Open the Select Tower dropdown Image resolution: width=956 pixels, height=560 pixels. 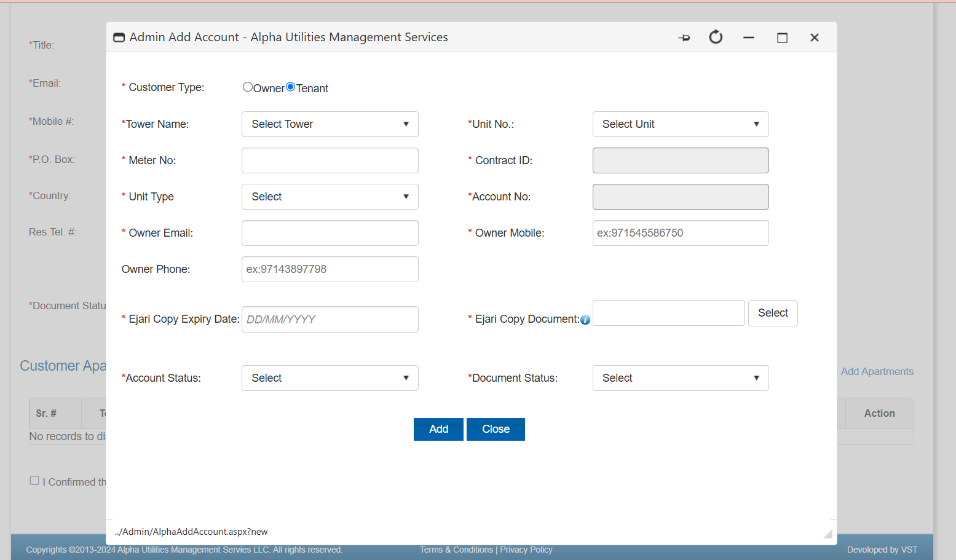coord(330,124)
